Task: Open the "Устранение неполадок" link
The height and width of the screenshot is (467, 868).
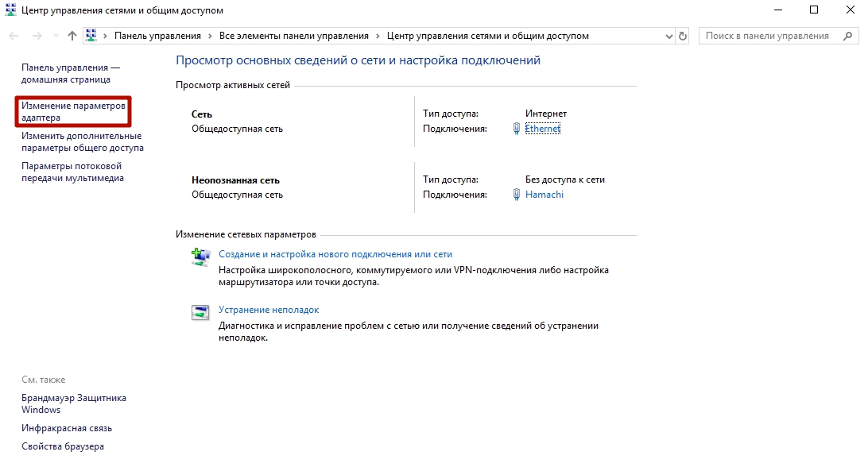Action: click(269, 310)
